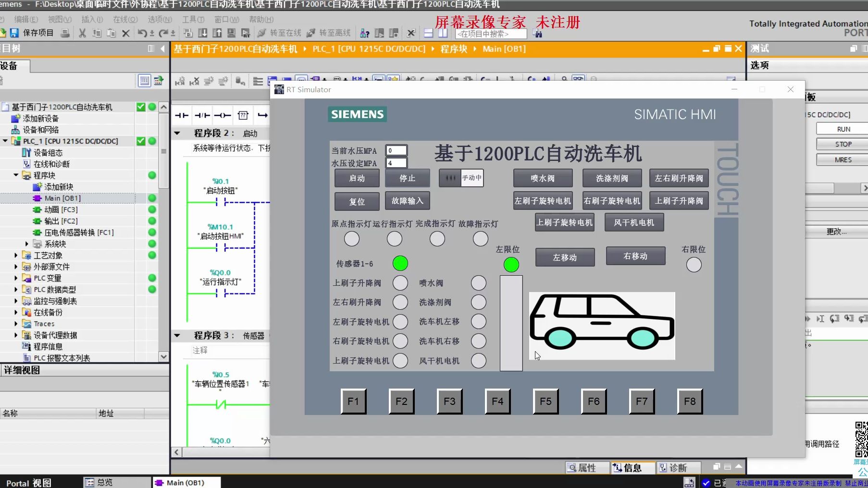
Task: Click the cut scissors icon
Action: [82, 33]
